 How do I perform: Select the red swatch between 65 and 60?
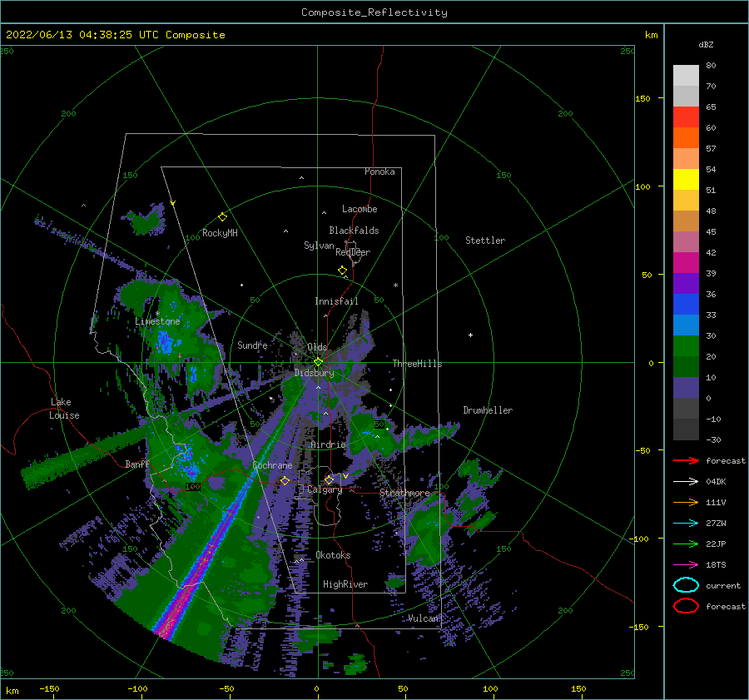point(686,117)
